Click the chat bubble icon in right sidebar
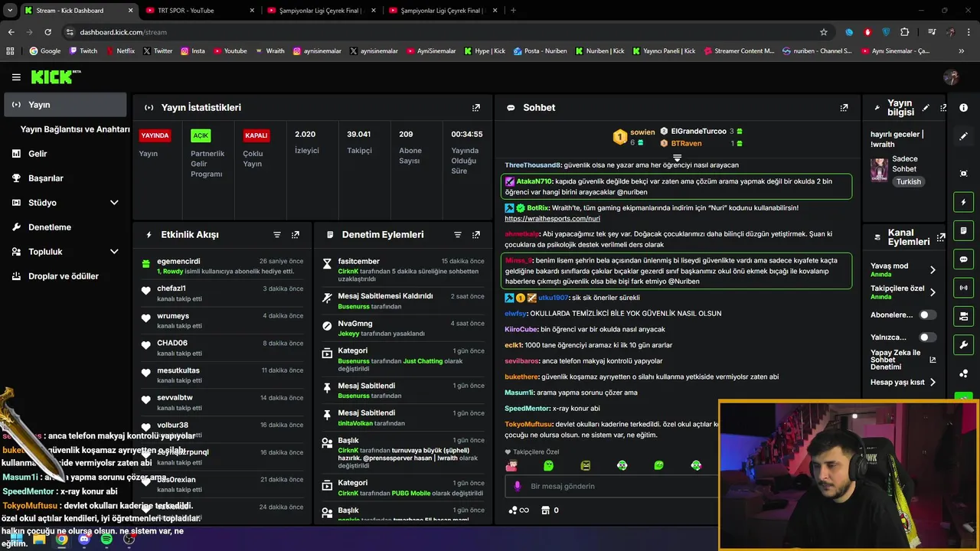Screen dimensions: 980x551 [964, 259]
